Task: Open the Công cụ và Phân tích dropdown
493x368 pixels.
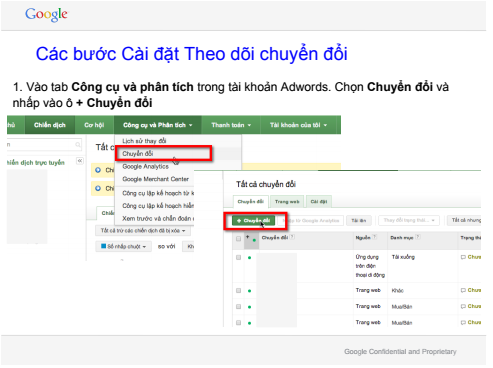Action: pyautogui.click(x=158, y=125)
